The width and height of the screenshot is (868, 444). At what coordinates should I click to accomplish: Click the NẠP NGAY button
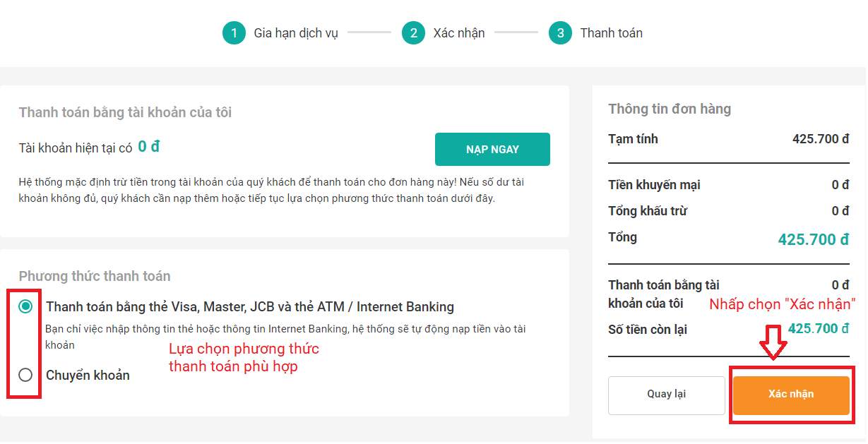pyautogui.click(x=492, y=149)
